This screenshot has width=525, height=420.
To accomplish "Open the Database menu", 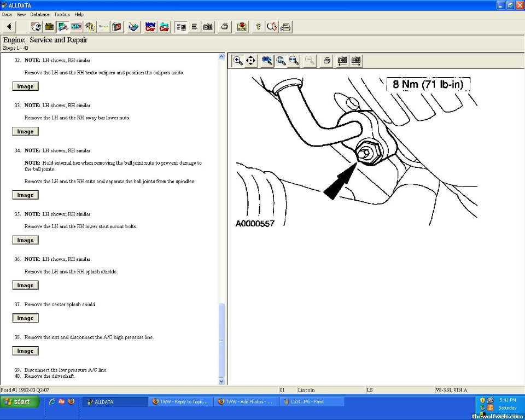I will tap(39, 14).
